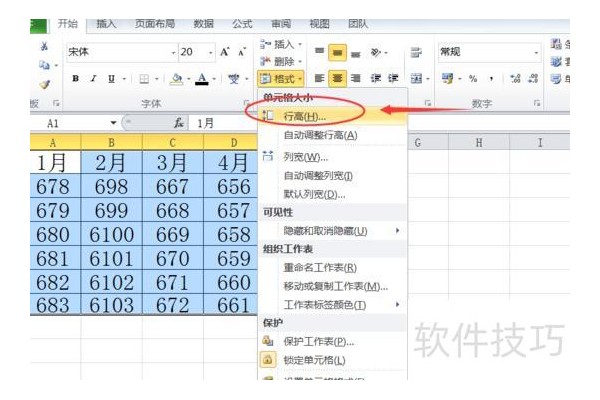Open 隐藏和取消隐藏(U) submenu
Screen dimensions: 600x400
332,231
